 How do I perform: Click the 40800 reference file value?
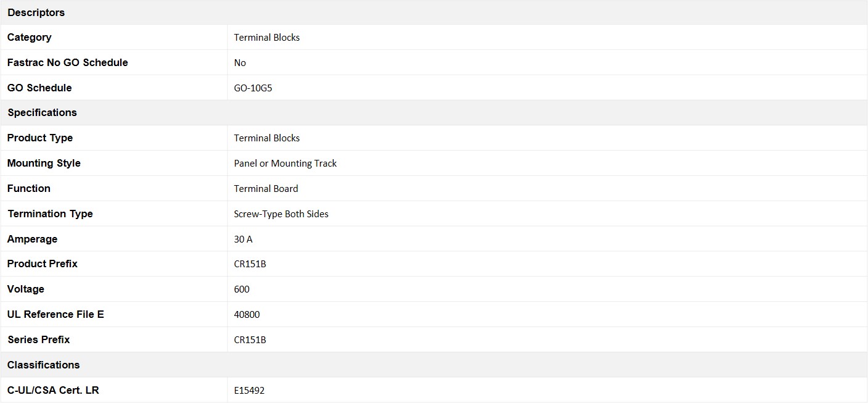[247, 315]
